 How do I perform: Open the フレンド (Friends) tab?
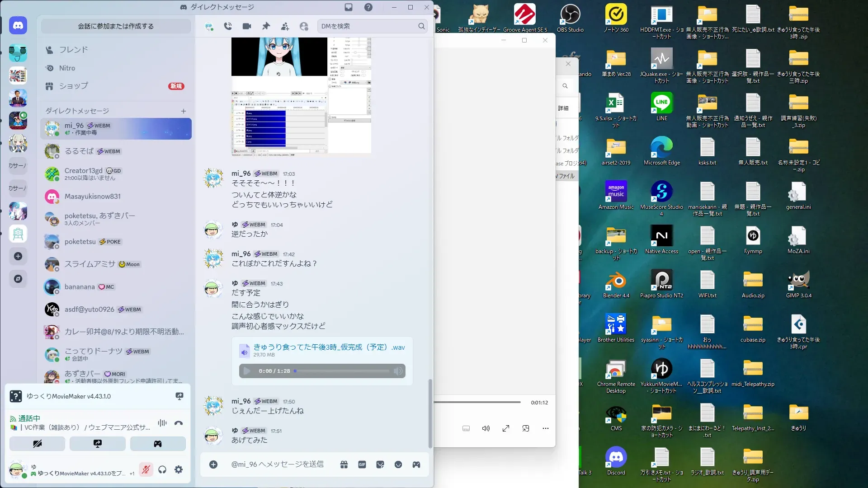tap(73, 50)
